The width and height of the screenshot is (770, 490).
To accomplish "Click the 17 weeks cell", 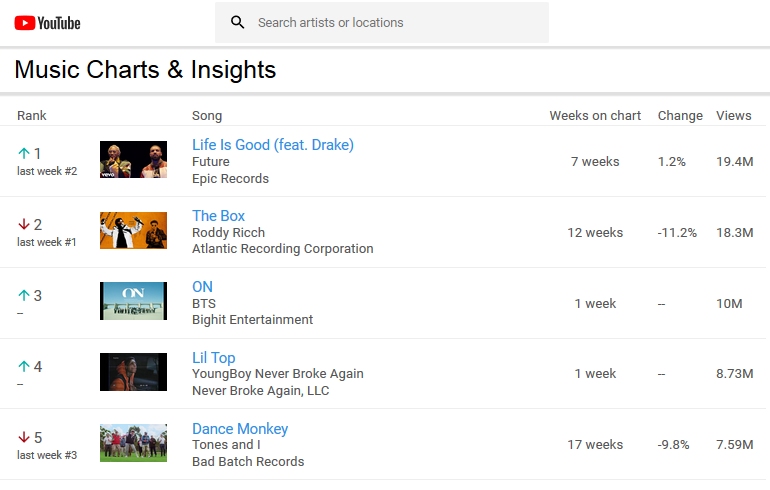I will pyautogui.click(x=595, y=445).
